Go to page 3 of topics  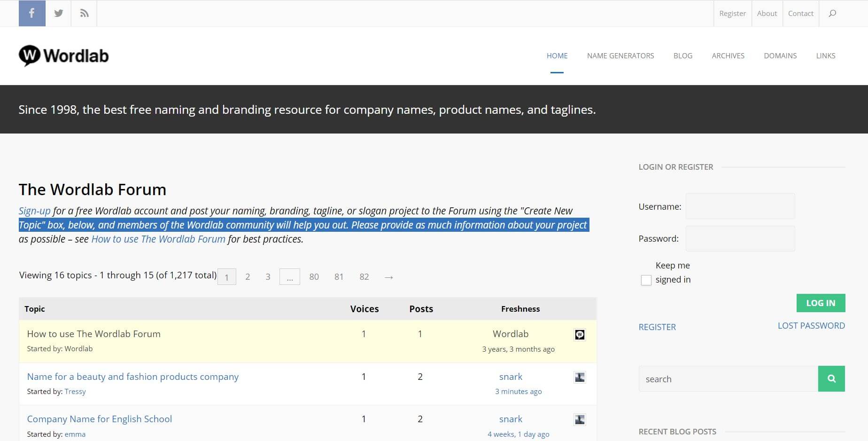click(x=268, y=277)
